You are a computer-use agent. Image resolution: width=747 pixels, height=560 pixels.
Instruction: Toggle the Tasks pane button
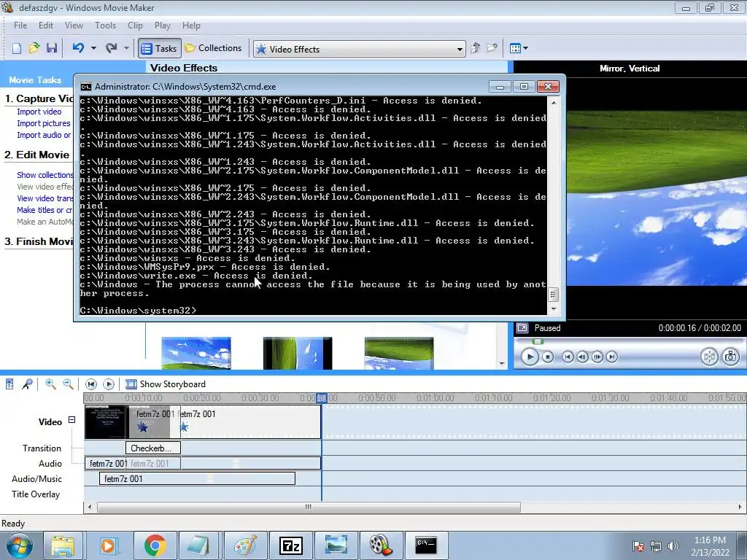(x=160, y=49)
